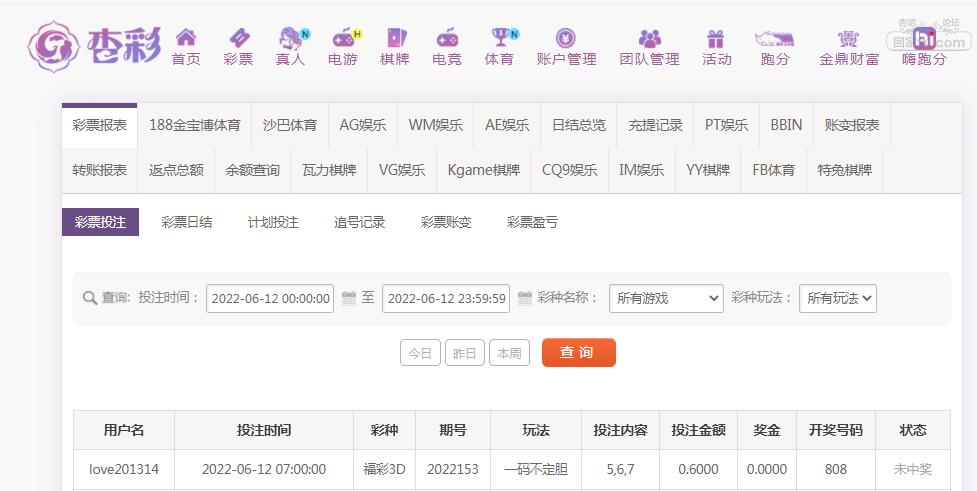This screenshot has width=977, height=491.
Task: Expand the 所有玩法 play type dropdown
Action: [x=837, y=298]
